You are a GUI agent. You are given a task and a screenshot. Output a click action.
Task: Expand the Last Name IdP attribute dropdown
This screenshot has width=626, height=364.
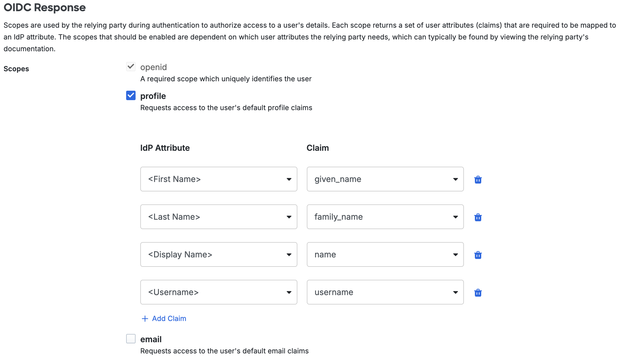[218, 217]
